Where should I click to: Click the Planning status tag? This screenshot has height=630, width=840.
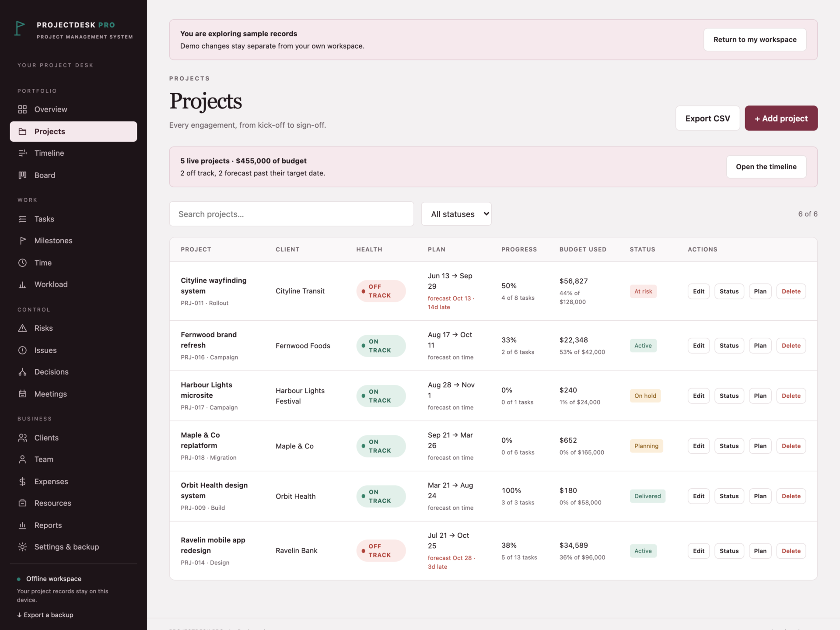click(x=646, y=446)
